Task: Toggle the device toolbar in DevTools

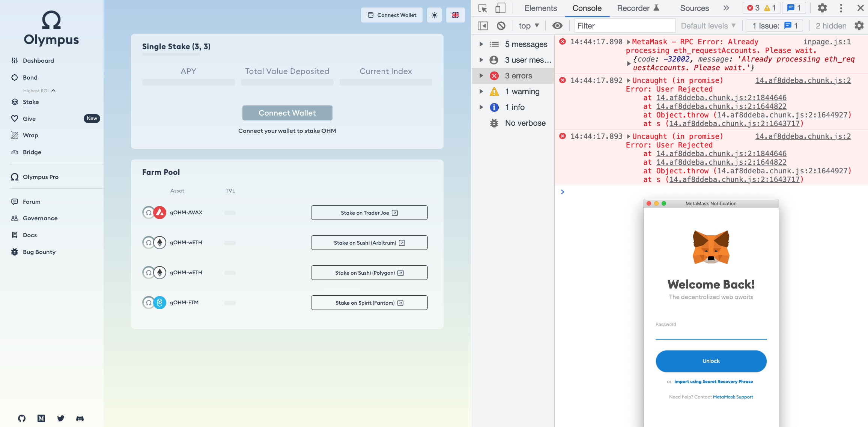Action: pyautogui.click(x=500, y=8)
